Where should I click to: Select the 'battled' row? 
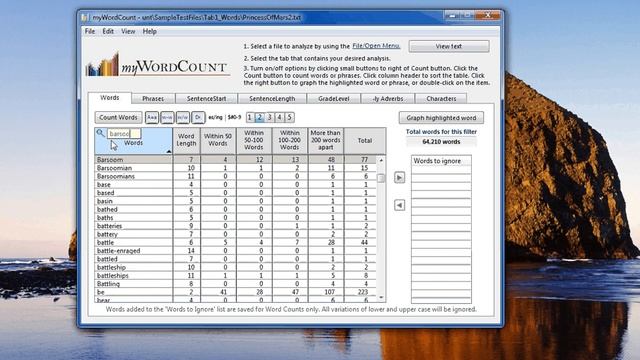236,259
